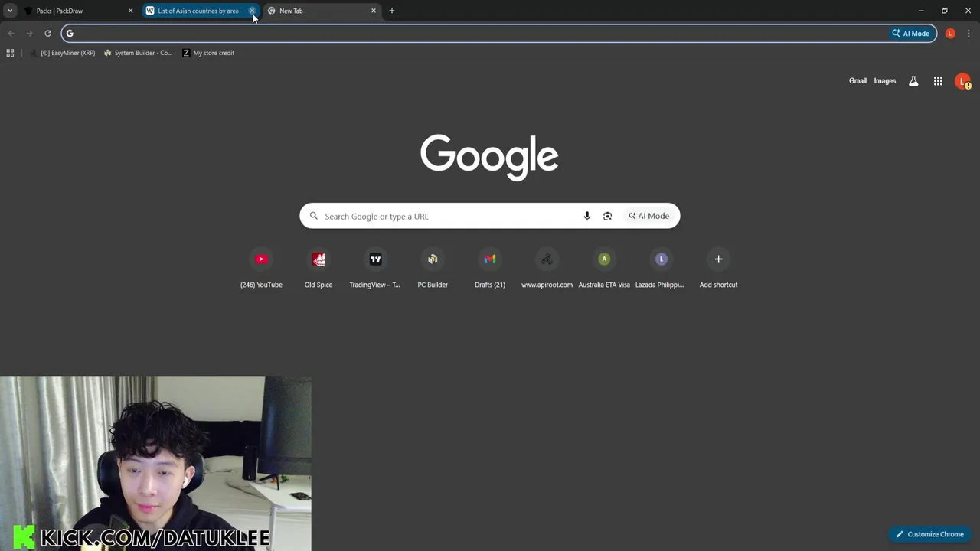Open the Drafts (21) Gmail shortcut
980x551 pixels.
point(490,269)
